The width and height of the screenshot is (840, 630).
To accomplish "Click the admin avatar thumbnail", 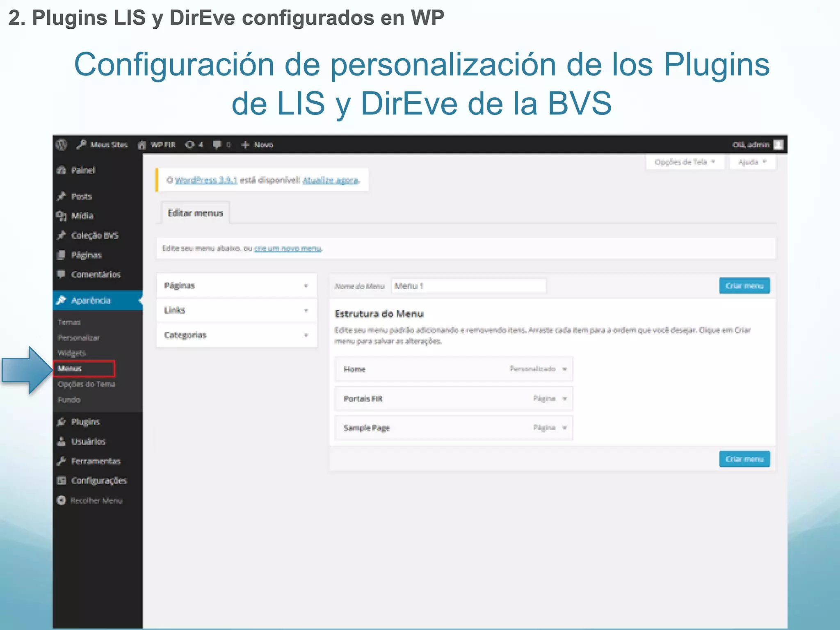I will pos(778,144).
